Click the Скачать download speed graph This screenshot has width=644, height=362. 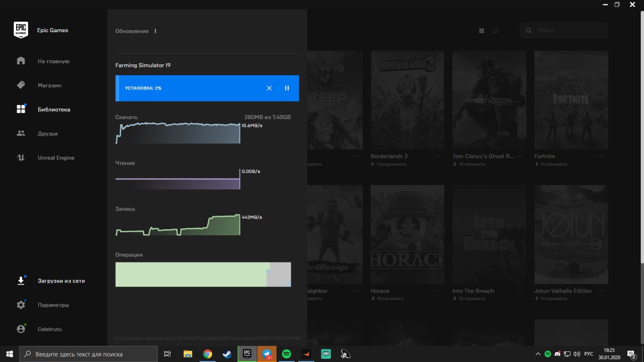click(178, 133)
